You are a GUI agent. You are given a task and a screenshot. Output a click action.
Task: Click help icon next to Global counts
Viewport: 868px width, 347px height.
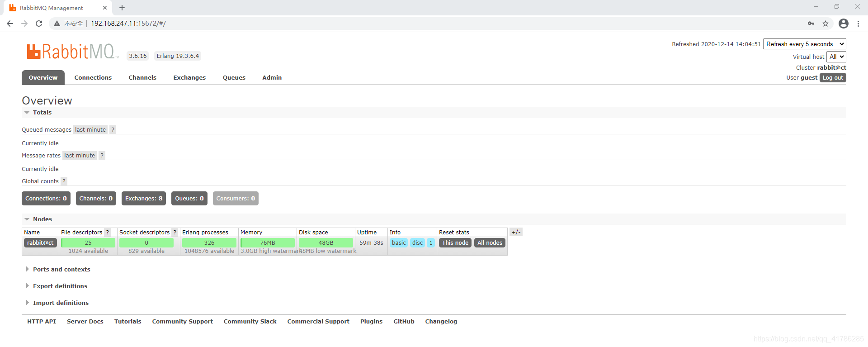[x=64, y=181]
